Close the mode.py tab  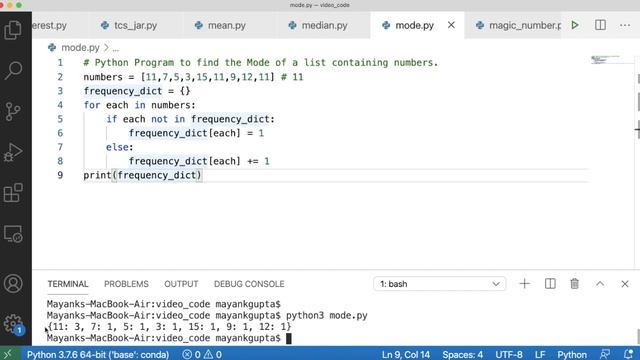point(451,25)
